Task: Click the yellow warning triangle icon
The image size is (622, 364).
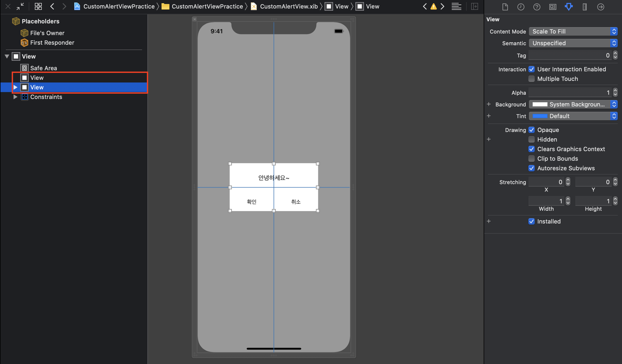Action: [x=433, y=7]
